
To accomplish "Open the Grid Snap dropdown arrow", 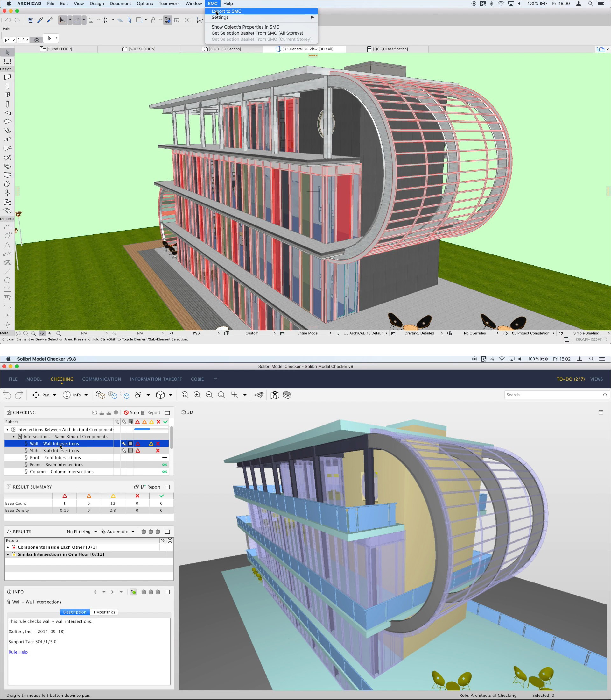I will 113,20.
